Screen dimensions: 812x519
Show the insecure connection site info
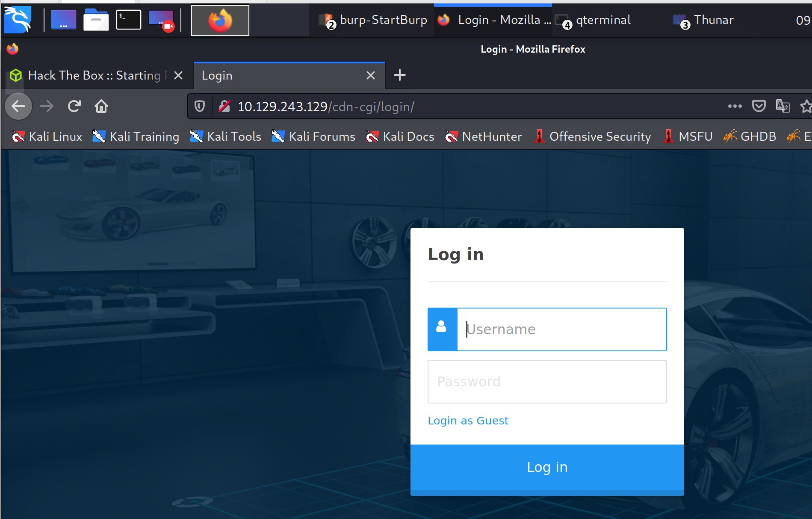tap(224, 107)
